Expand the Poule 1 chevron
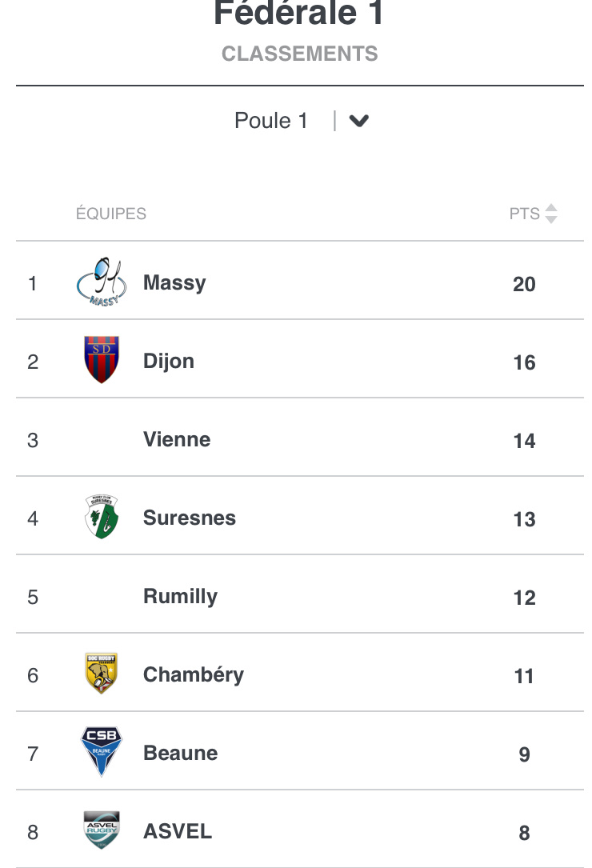This screenshot has height=868, width=592. coord(359,121)
